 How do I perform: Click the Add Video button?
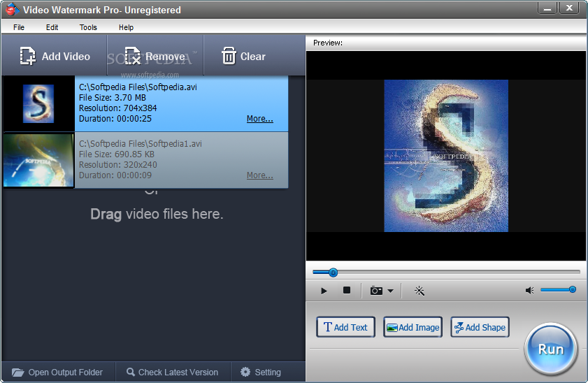(x=55, y=56)
